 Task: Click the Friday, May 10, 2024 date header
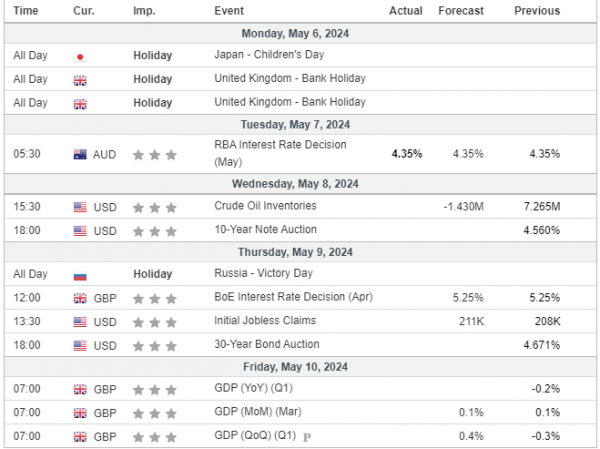click(x=295, y=367)
